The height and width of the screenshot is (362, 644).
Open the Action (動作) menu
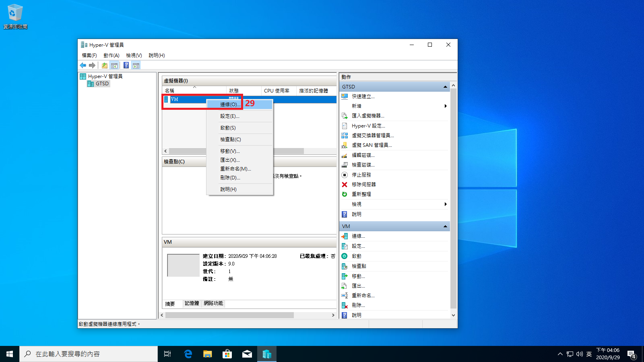(111, 56)
